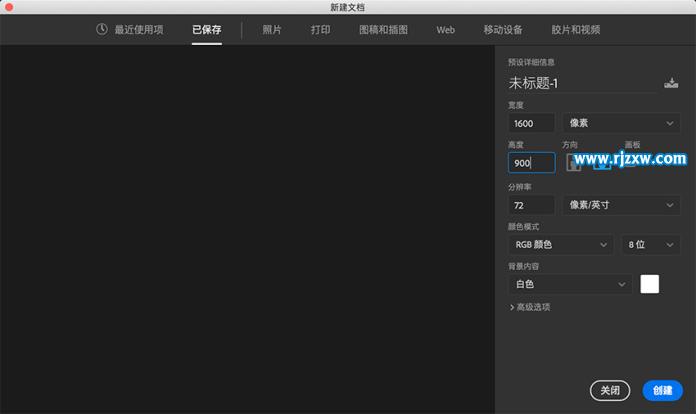The image size is (696, 414).
Task: Click the blue 创建 button
Action: (x=662, y=390)
